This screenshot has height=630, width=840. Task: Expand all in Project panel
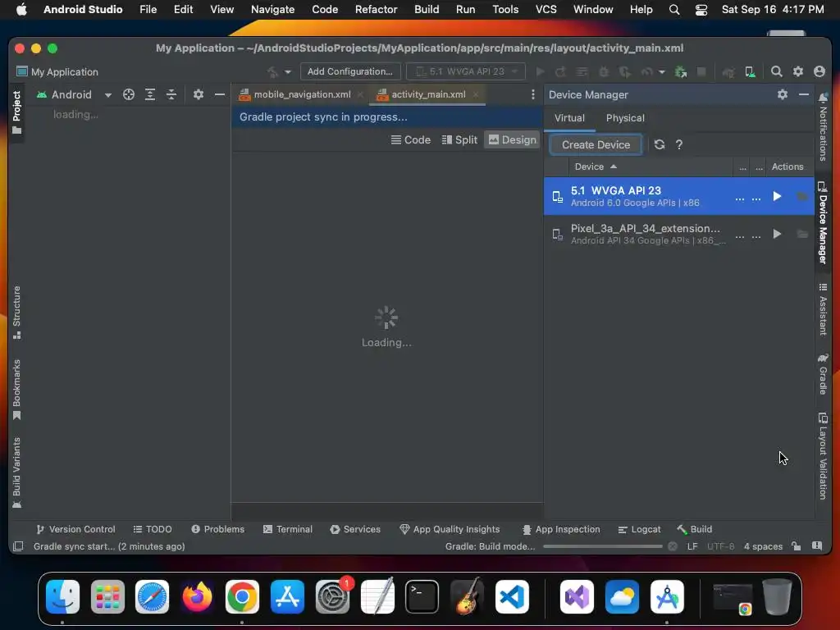click(150, 95)
